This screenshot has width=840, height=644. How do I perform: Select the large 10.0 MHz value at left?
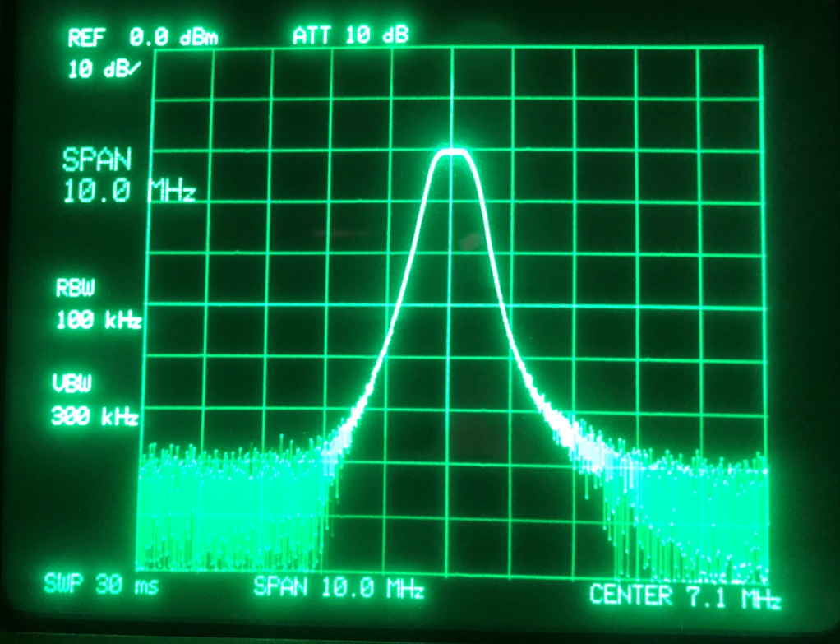click(x=129, y=192)
